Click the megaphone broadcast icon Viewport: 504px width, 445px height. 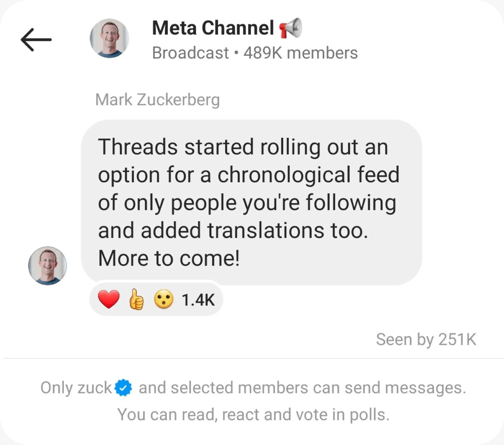click(x=291, y=28)
